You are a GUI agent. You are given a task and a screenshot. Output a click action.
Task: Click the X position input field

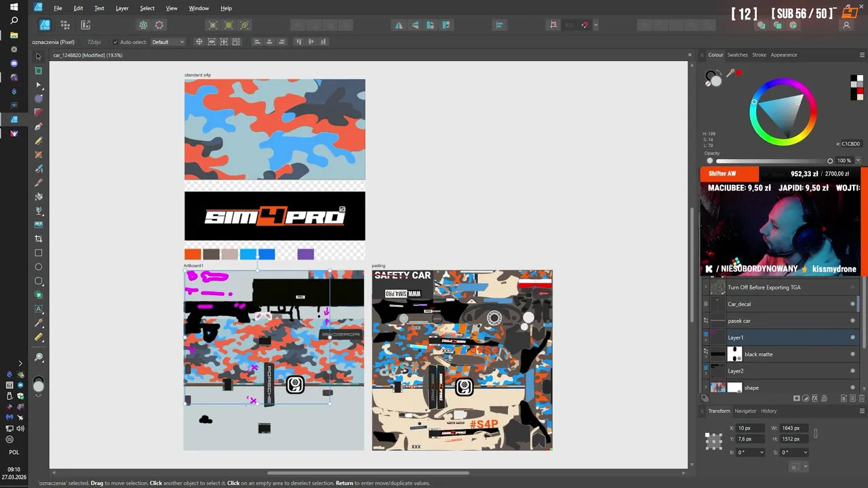click(751, 428)
